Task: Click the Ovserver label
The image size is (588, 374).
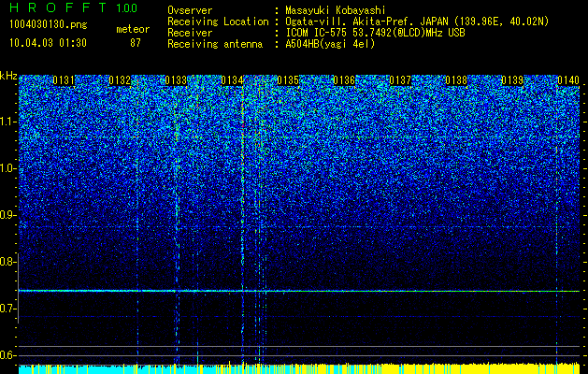Action: click(x=190, y=10)
